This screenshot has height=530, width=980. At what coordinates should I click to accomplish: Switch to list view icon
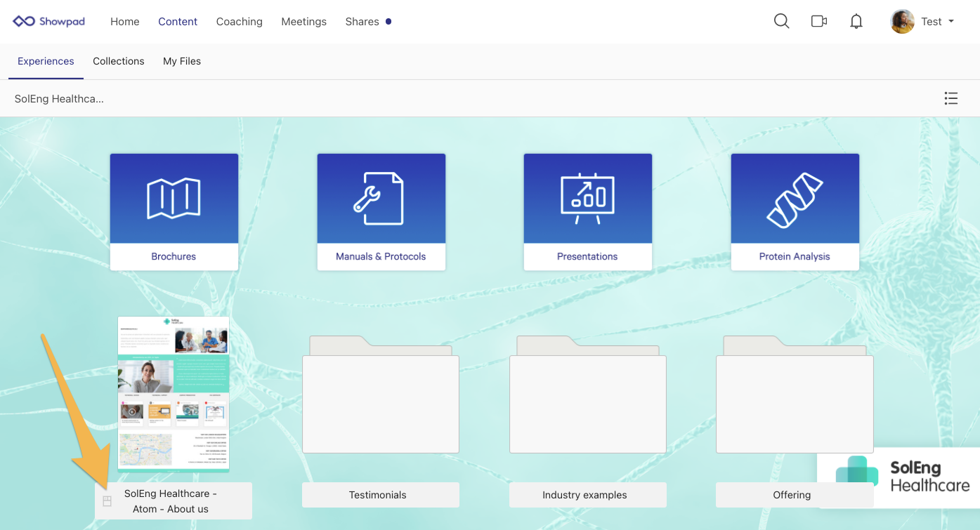click(950, 98)
